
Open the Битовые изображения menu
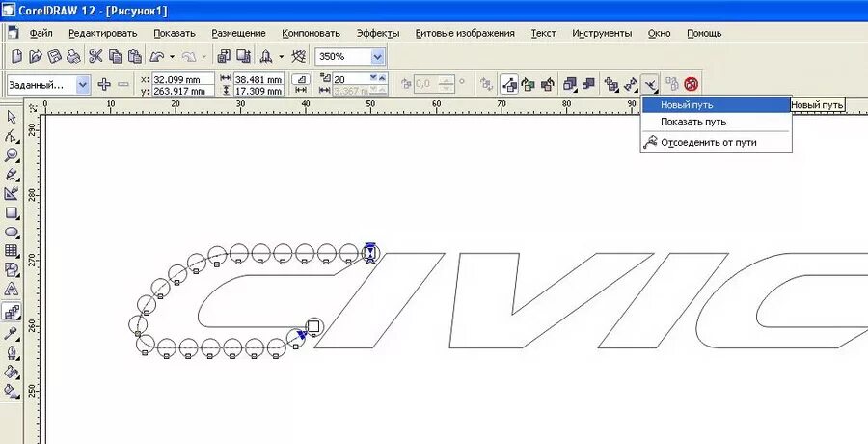point(465,33)
